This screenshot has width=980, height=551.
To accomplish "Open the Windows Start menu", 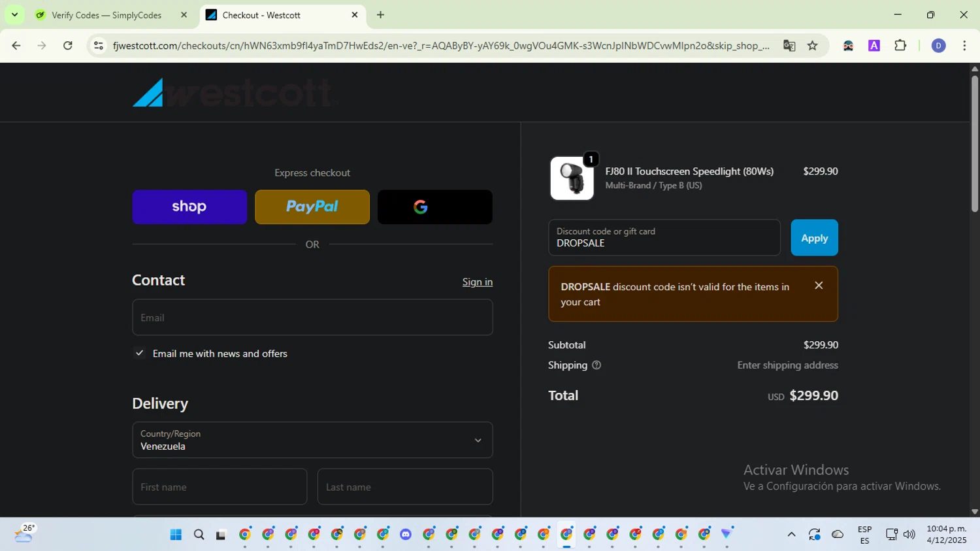I will 176,535.
